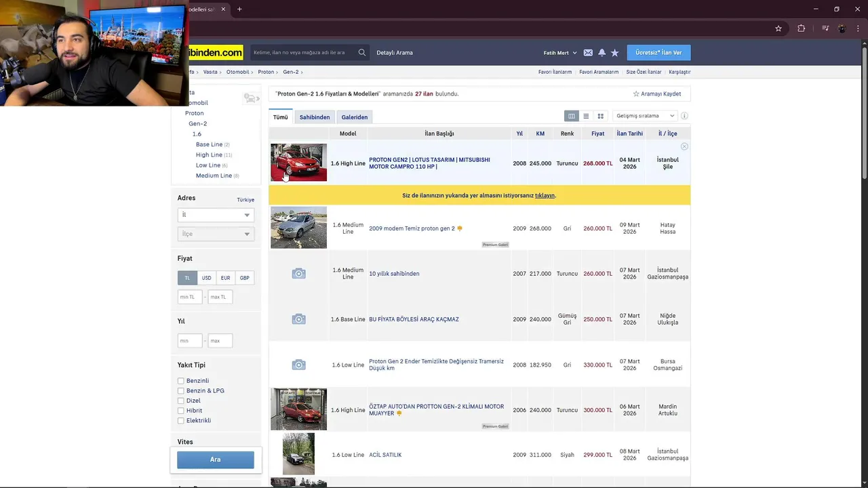868x488 pixels.
Task: Click camera placeholder for 10 yıllık sahibinden
Action: (x=298, y=273)
